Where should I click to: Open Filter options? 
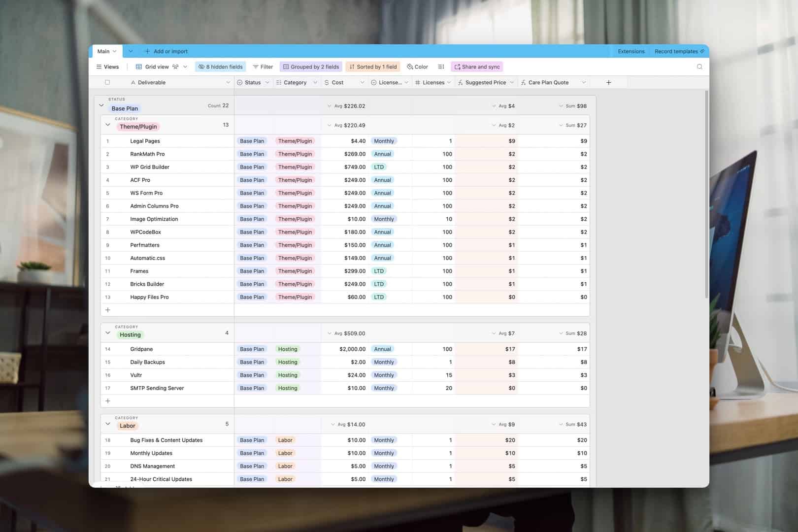pos(263,66)
